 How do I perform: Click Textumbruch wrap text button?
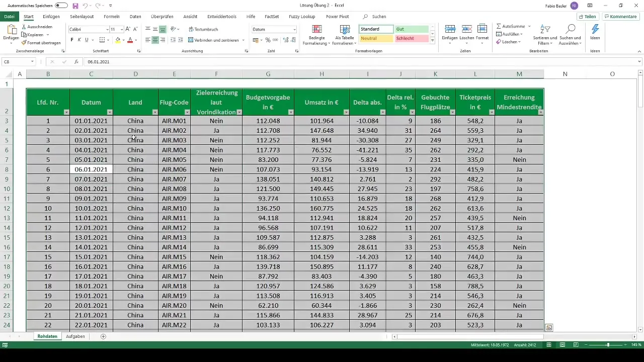coord(203,29)
